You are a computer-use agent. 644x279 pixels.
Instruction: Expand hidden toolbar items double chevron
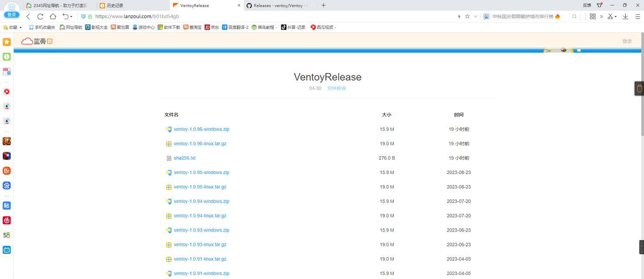tap(601, 17)
